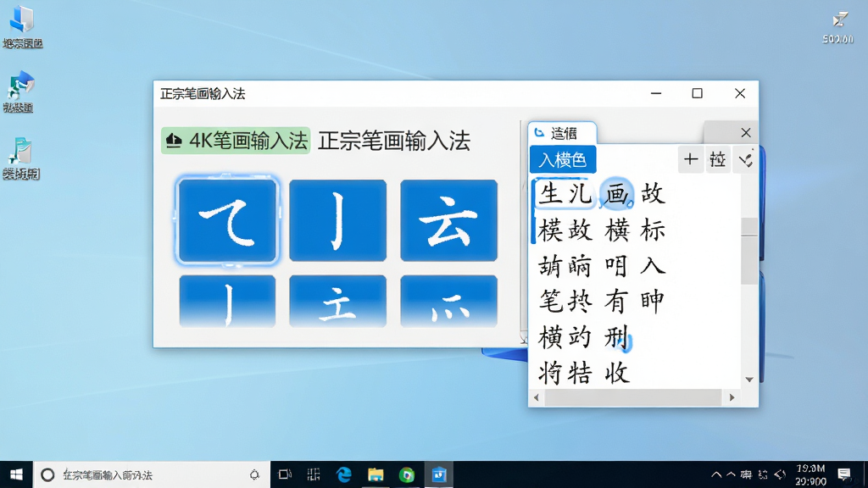Select the 云 stroke tile

coord(448,220)
